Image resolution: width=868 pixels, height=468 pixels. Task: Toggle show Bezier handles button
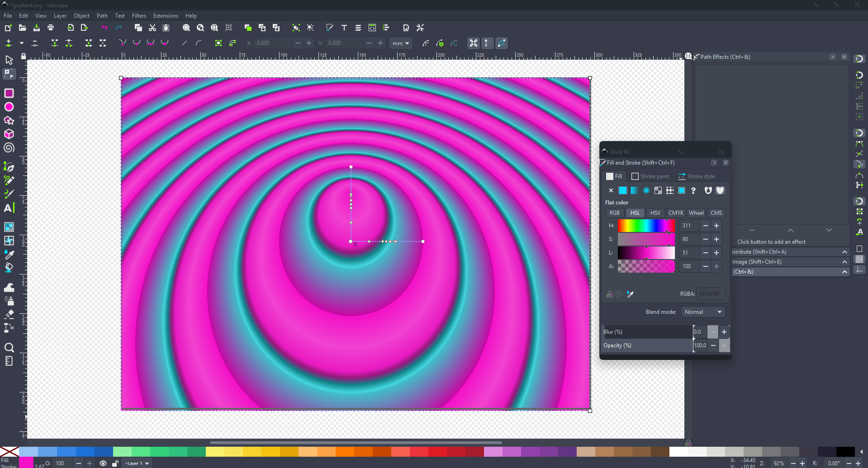(x=487, y=43)
